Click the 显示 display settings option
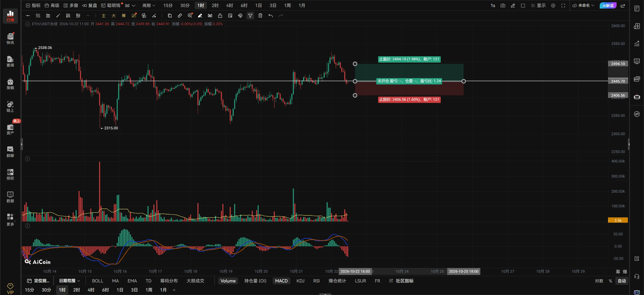Screen dimensions: 644x295 538,6
